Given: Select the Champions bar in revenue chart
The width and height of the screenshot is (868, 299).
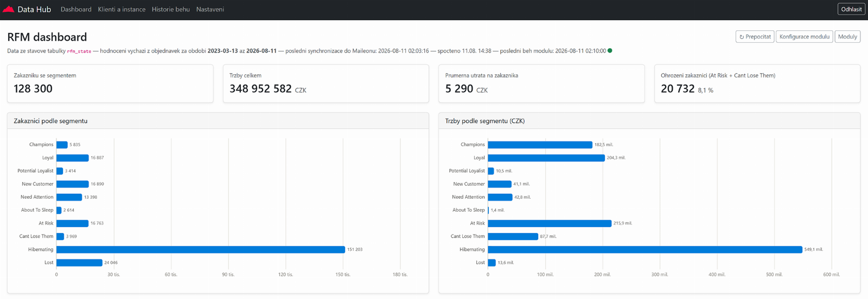Looking at the screenshot, I should click(x=540, y=145).
